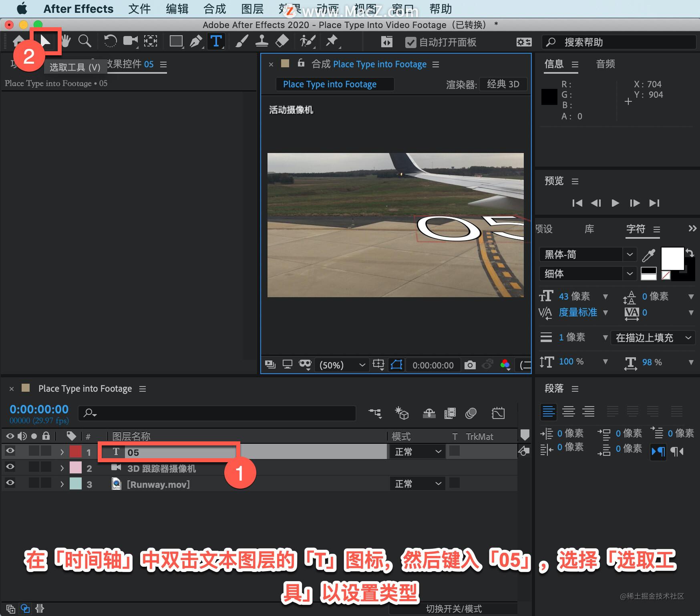Open the 合成 menu
700x616 pixels.
[215, 9]
